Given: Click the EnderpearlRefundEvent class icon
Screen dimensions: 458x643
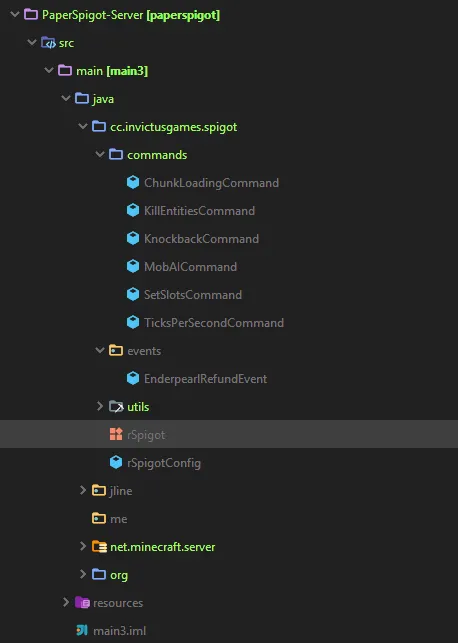Looking at the screenshot, I should (133, 378).
